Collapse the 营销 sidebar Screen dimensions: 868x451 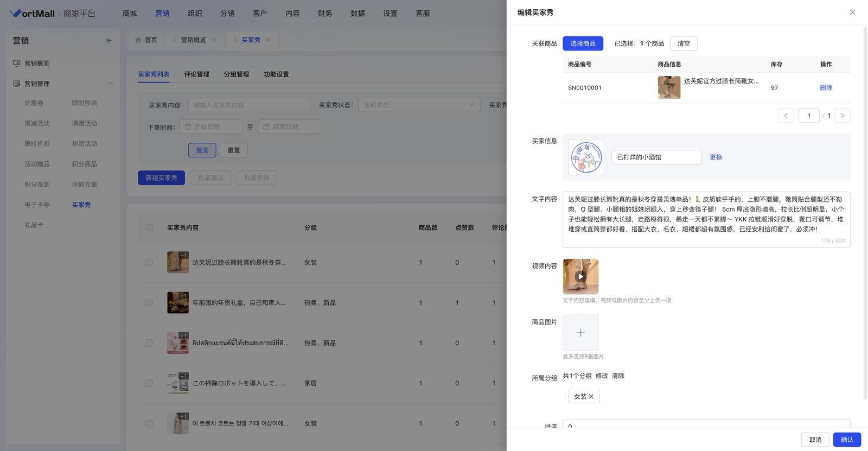tap(108, 41)
